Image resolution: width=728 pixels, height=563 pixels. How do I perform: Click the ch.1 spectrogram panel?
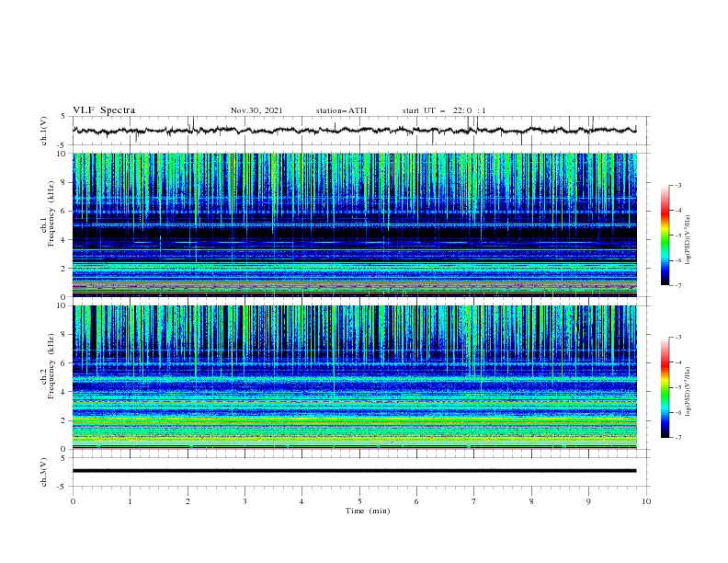click(355, 224)
